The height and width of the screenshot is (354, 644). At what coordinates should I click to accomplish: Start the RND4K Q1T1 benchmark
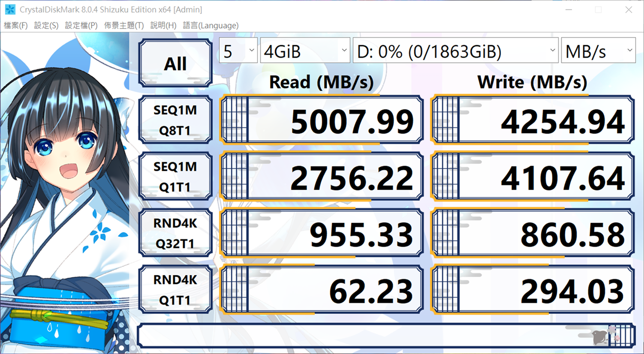pos(175,290)
